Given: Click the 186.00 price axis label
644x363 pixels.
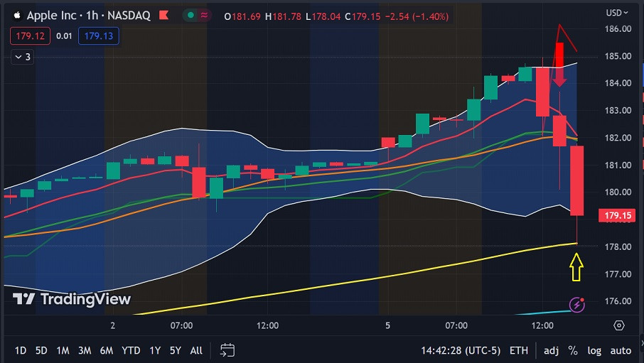Looking at the screenshot, I should (618, 28).
